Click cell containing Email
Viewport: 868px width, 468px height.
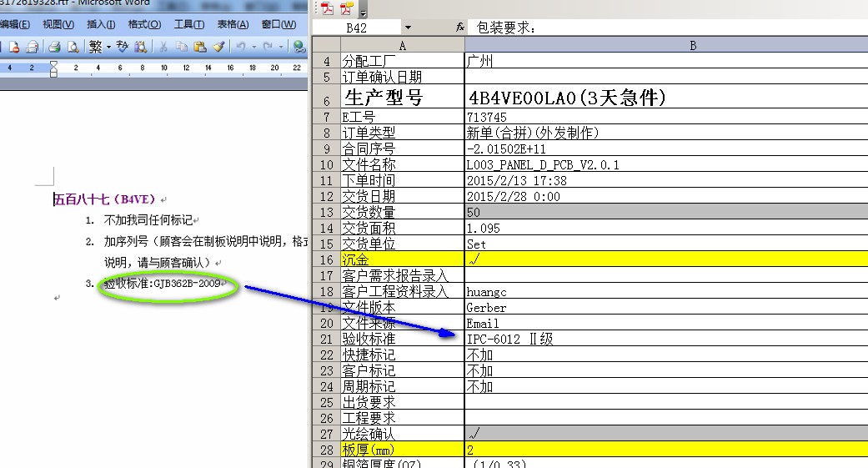coord(666,323)
